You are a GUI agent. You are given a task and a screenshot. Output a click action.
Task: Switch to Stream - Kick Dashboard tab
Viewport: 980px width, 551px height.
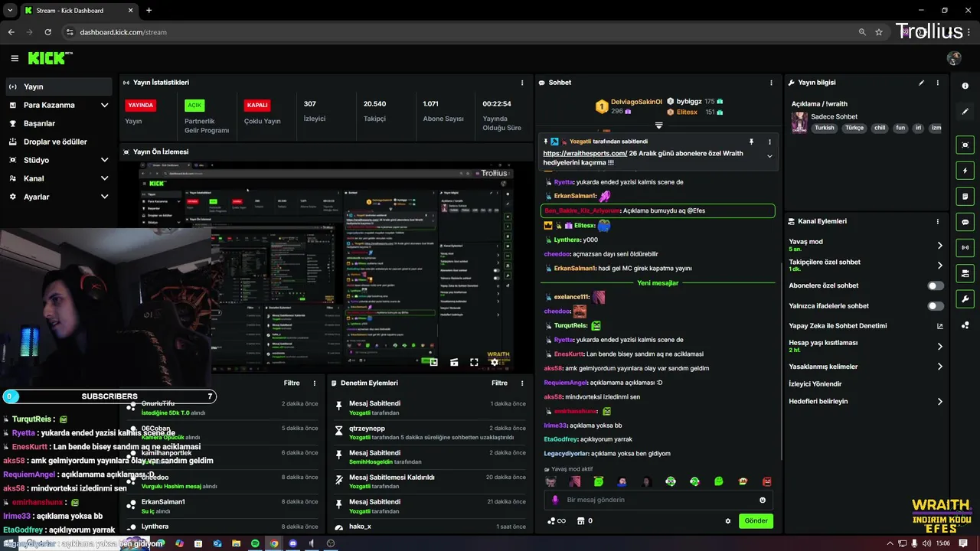78,11
